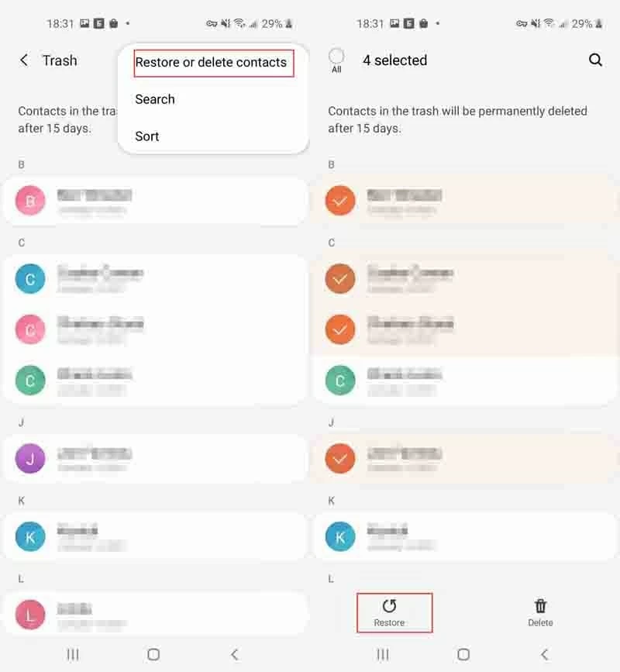Open the blue K contact in Trash list
The image size is (620, 672).
(155, 536)
